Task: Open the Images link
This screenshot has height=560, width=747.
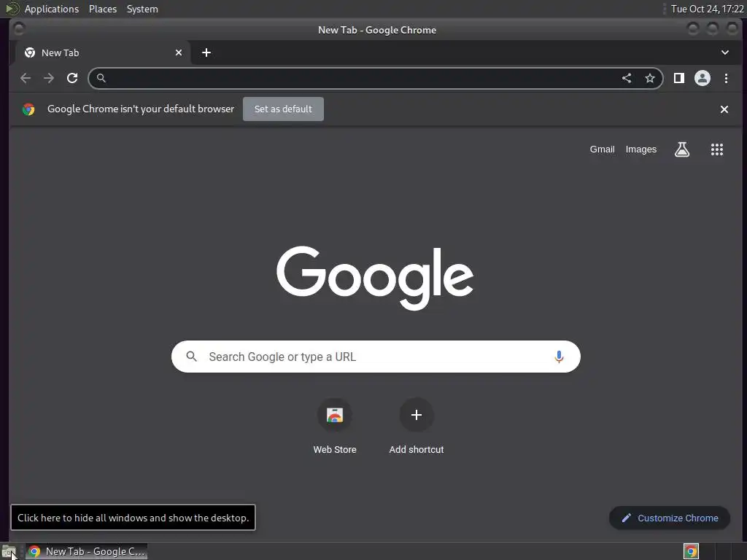Action: pos(640,149)
